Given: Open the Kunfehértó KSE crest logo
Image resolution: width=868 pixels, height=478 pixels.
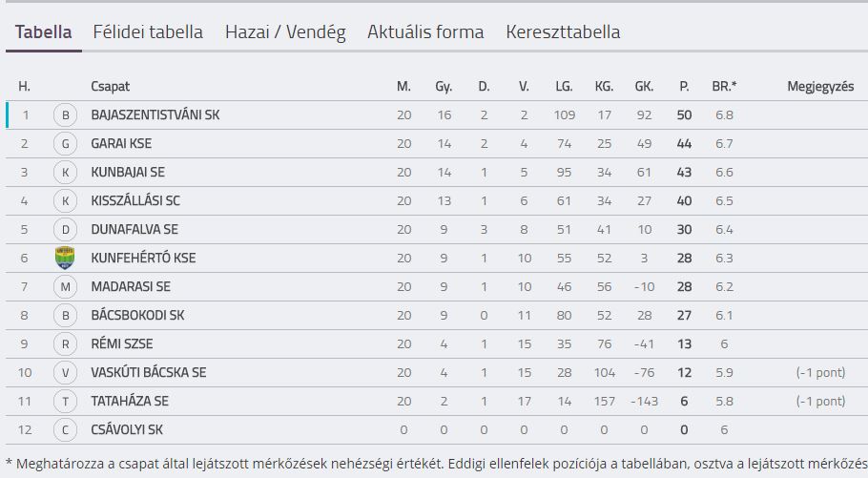Looking at the screenshot, I should click(65, 259).
